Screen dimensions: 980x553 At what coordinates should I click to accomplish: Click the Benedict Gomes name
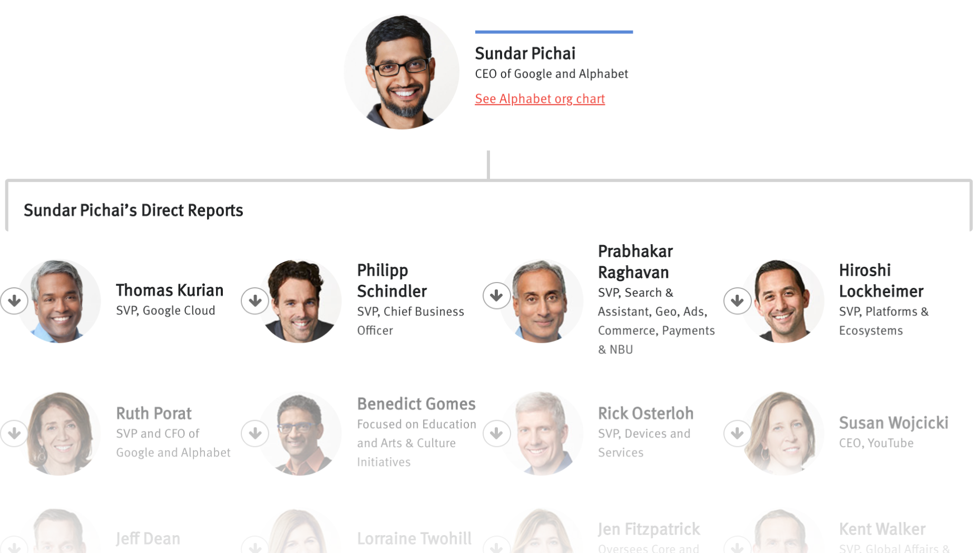(416, 404)
